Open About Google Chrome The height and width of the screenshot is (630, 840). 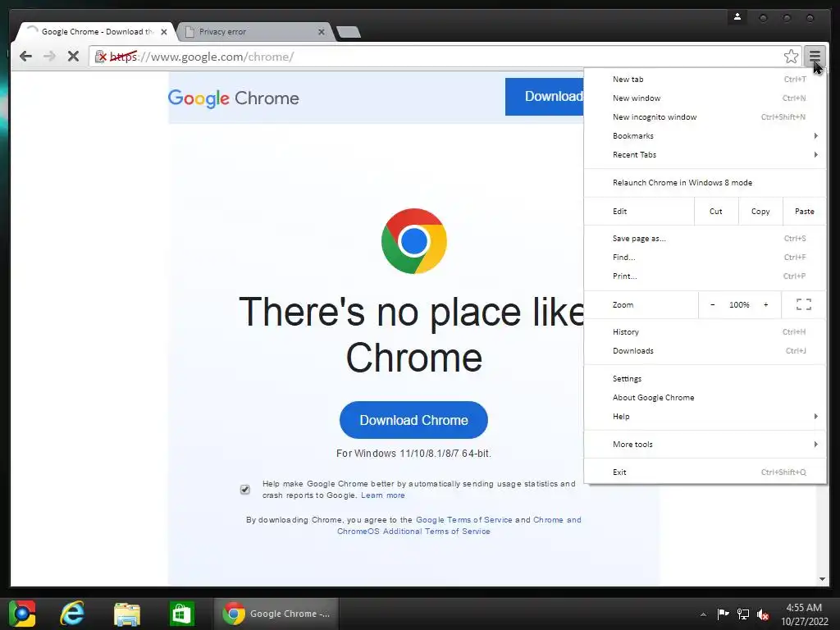pos(705,398)
